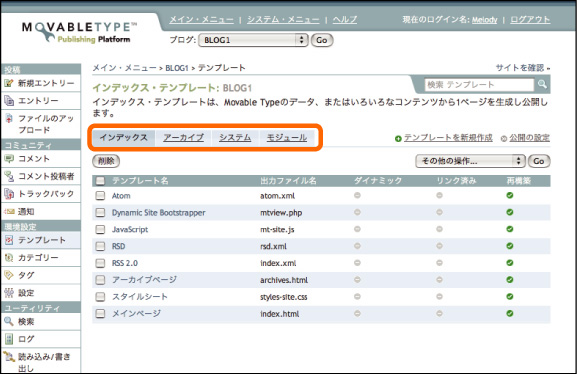The height and width of the screenshot is (374, 577).
Task: Click the 出力ファイル名 column header
Action: pyautogui.click(x=288, y=181)
